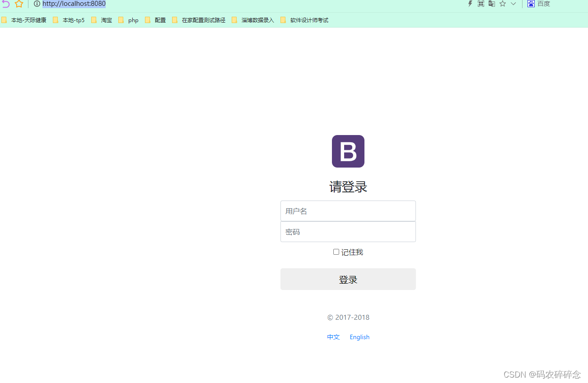Open the 软件设计师考试 bookmark folder
Screen dimensions: 588x383
(x=305, y=20)
